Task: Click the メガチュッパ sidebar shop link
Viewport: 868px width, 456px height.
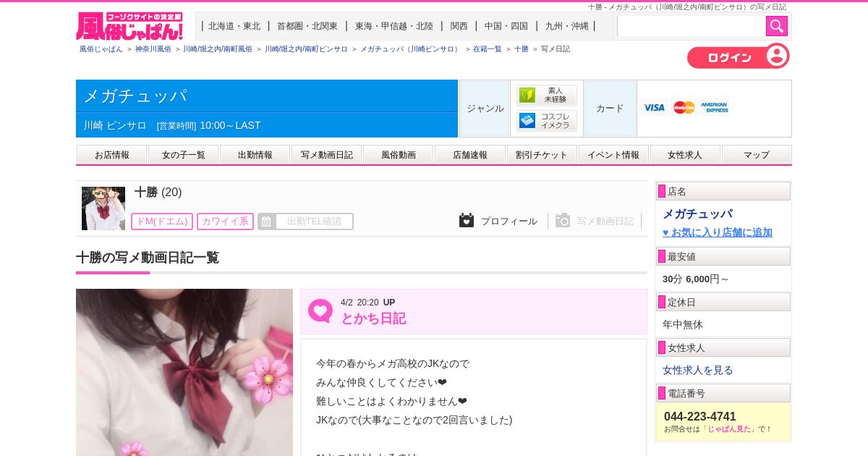Action: point(697,214)
